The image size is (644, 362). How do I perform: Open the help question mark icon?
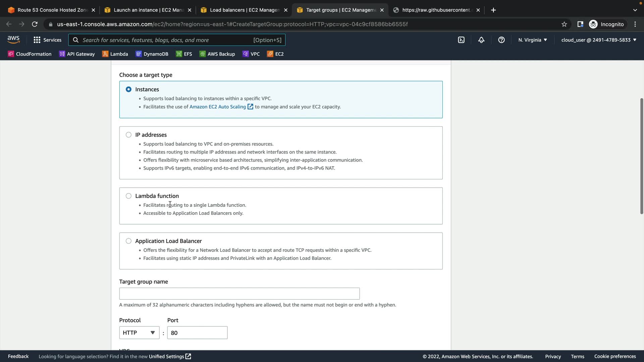pos(501,40)
